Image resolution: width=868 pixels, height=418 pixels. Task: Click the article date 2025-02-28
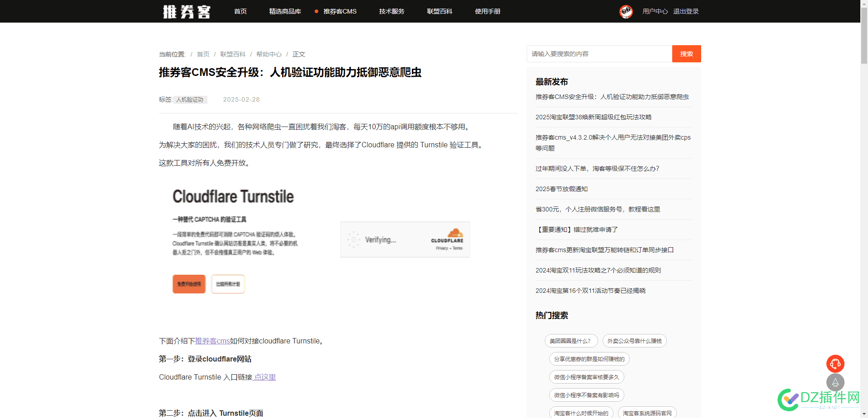[x=241, y=100]
